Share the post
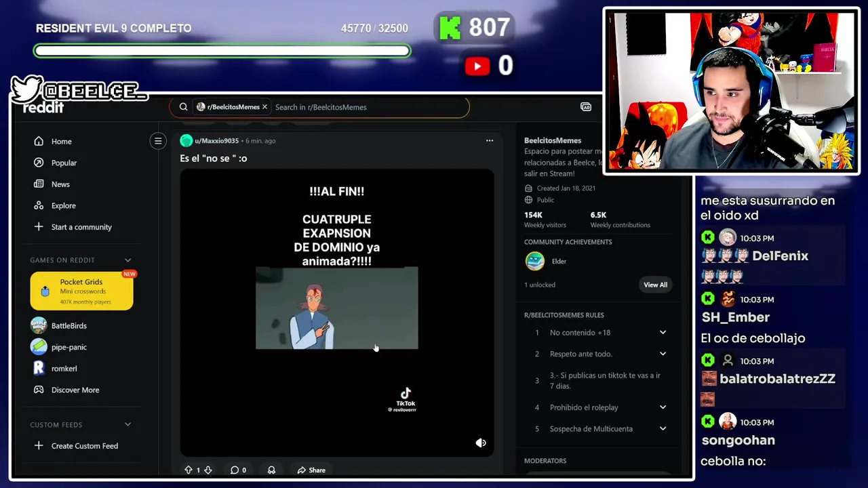 pyautogui.click(x=311, y=470)
